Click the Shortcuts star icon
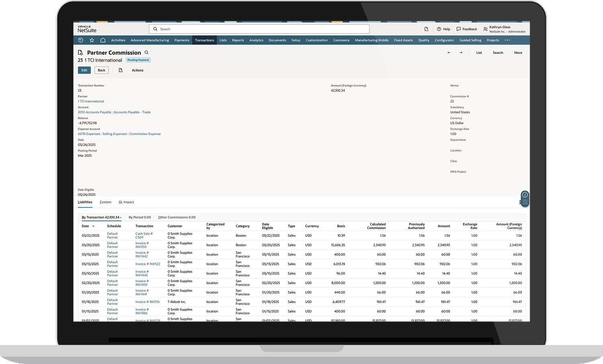 (x=92, y=40)
